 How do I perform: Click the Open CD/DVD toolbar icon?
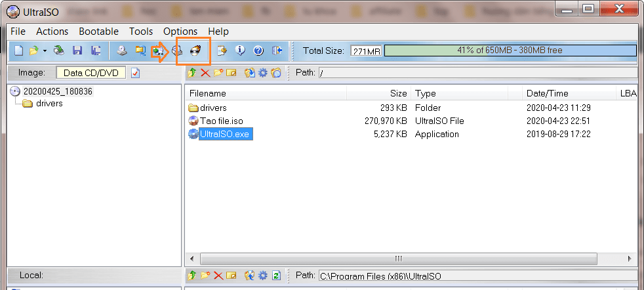click(59, 51)
